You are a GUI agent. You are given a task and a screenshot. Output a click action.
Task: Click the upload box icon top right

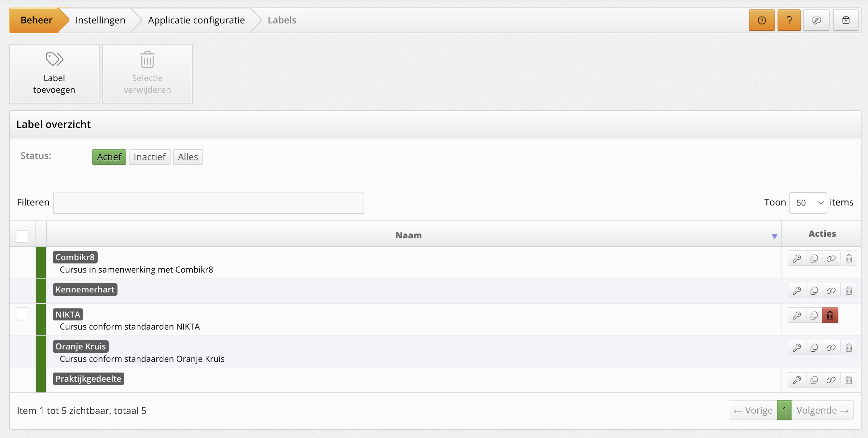[x=846, y=21]
